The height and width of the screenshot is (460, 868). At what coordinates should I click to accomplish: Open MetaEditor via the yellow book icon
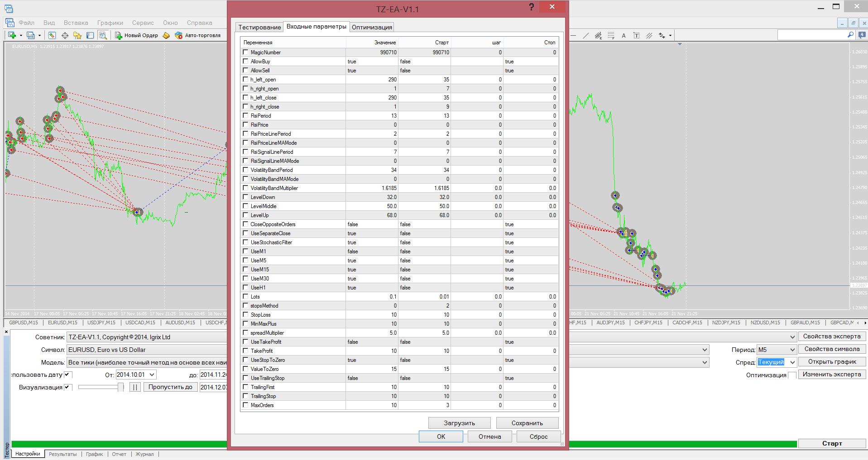tap(166, 35)
